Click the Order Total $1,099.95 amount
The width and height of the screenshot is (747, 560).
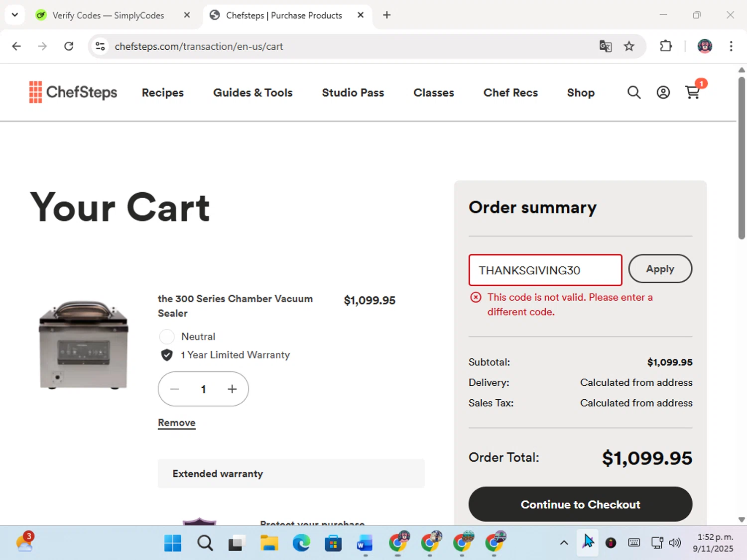click(647, 458)
